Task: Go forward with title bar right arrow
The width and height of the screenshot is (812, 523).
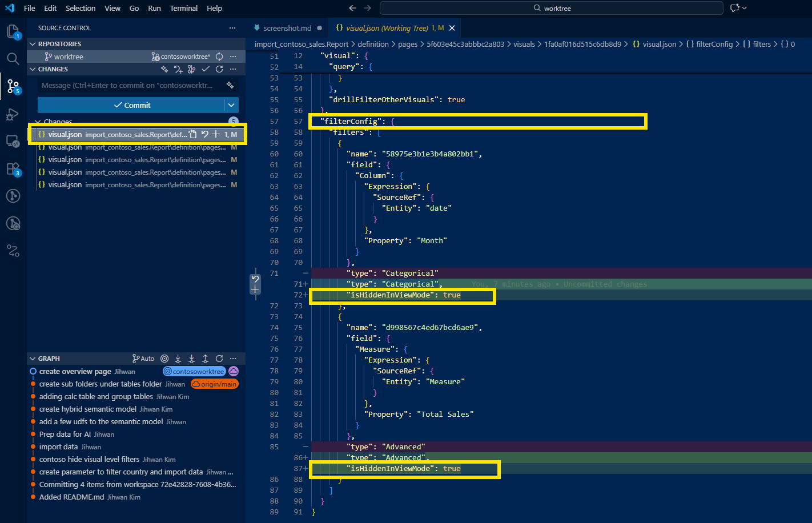Action: click(367, 8)
